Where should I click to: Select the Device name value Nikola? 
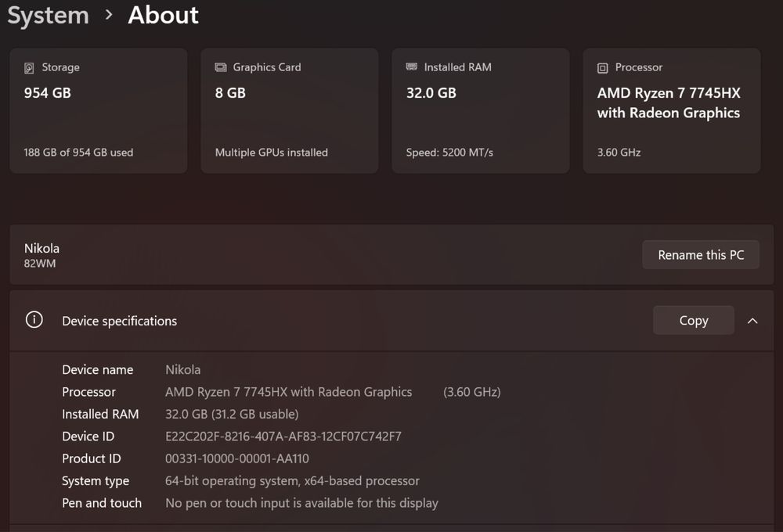click(182, 370)
